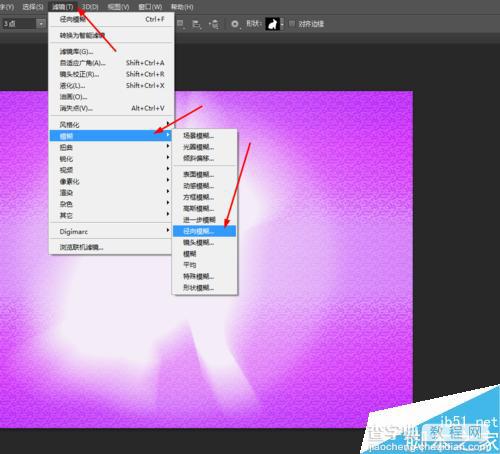Select 场景模糊 Field Blur

click(205, 135)
